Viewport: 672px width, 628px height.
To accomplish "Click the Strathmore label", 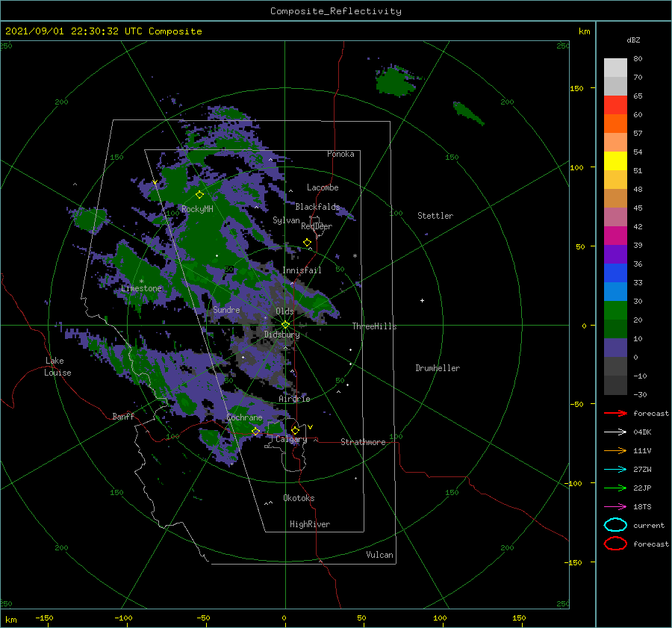I will [363, 442].
